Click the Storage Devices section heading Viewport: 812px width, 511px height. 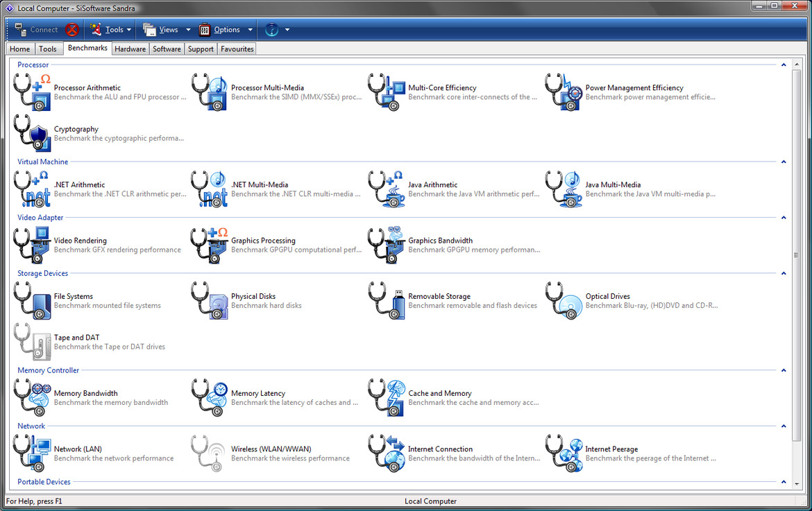tap(42, 273)
